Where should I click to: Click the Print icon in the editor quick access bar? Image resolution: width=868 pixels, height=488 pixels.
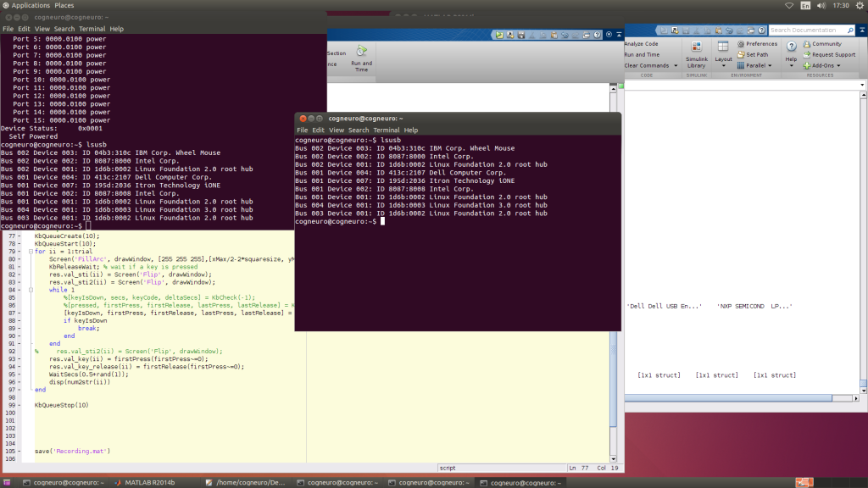click(587, 35)
